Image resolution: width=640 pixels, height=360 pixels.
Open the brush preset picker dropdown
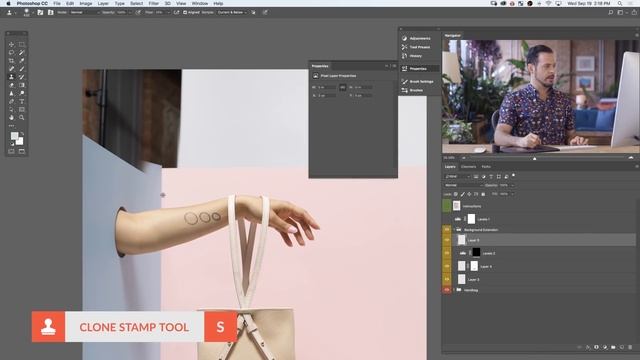pos(32,13)
